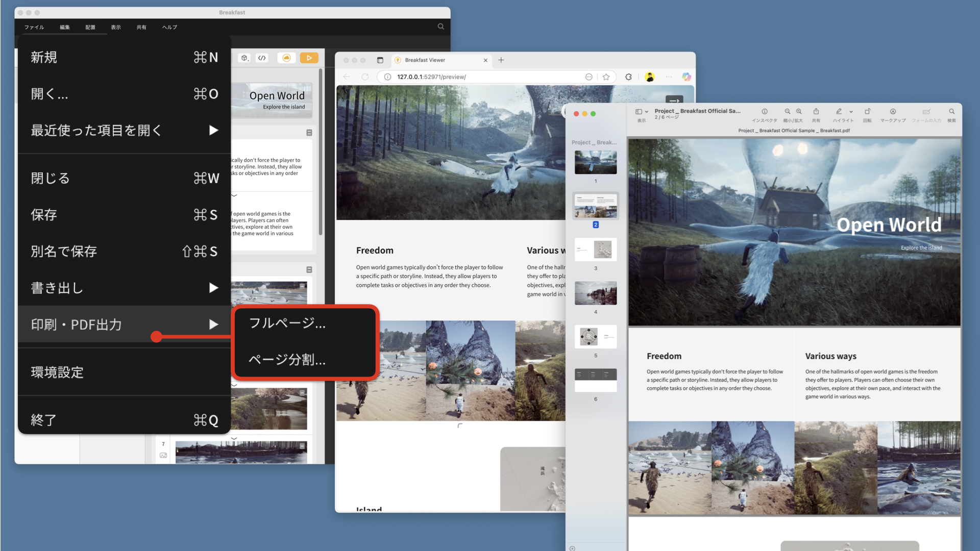Choose 終了 to quit Breakfast
This screenshot has height=551, width=980.
(124, 420)
